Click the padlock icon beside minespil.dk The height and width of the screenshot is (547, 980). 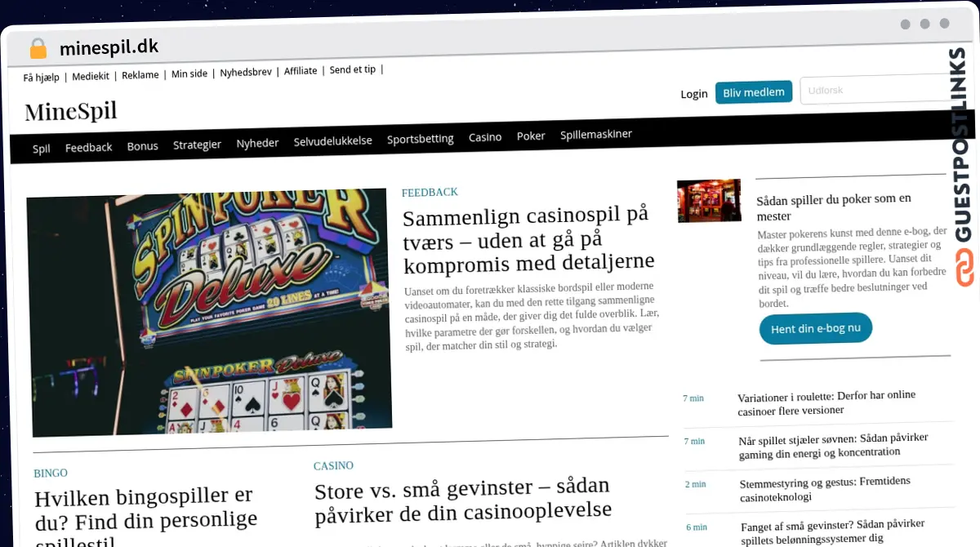[x=38, y=49]
